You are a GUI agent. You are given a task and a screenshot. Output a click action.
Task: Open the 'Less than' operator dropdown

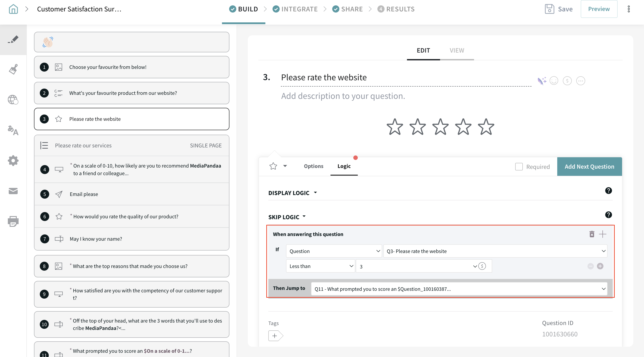320,266
